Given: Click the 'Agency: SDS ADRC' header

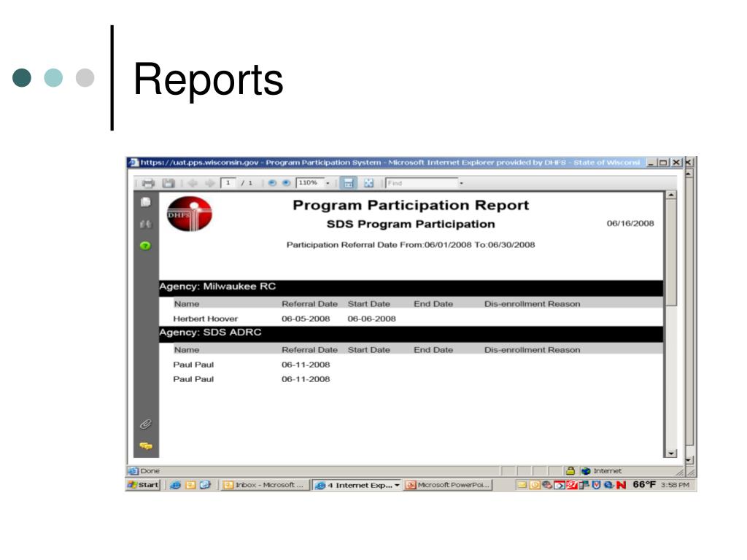Looking at the screenshot, I should (210, 332).
